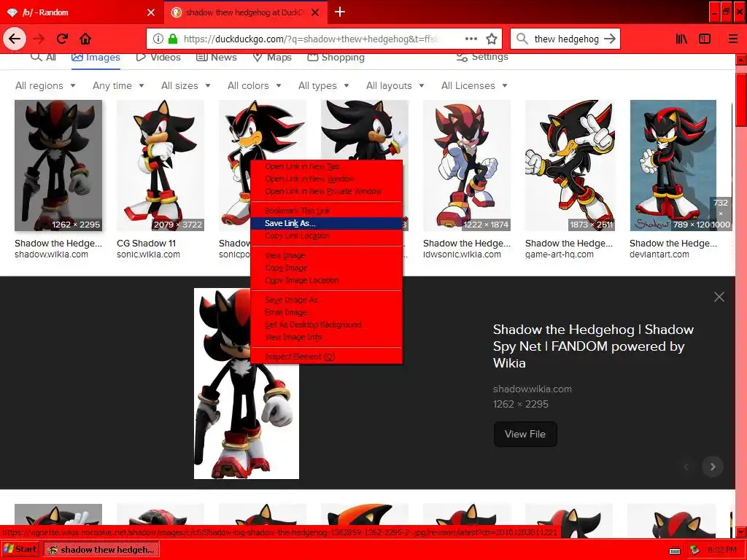This screenshot has height=560, width=747.
Task: Choose Open Link in New Window
Action: (326, 179)
